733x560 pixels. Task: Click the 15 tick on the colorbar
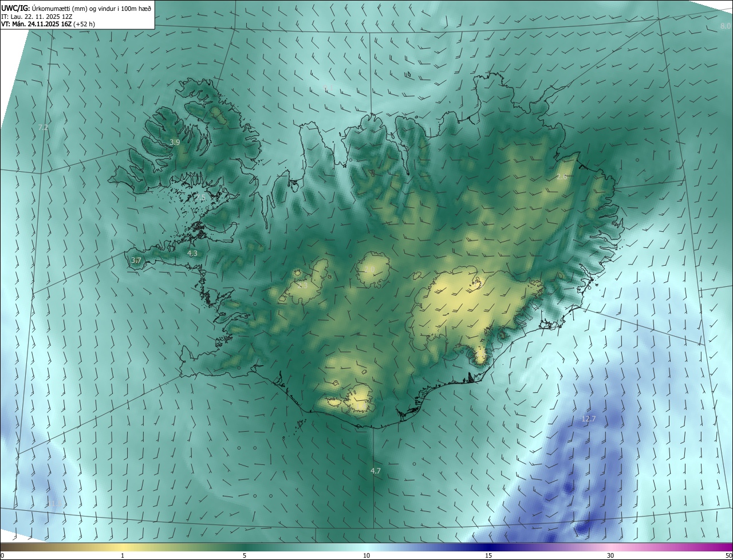[488, 555]
